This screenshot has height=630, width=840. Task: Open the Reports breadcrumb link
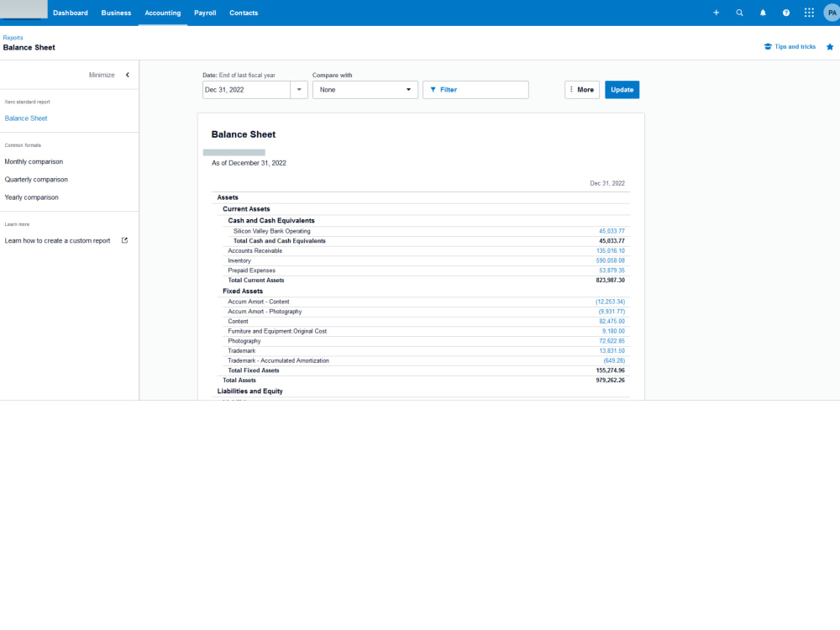13,37
